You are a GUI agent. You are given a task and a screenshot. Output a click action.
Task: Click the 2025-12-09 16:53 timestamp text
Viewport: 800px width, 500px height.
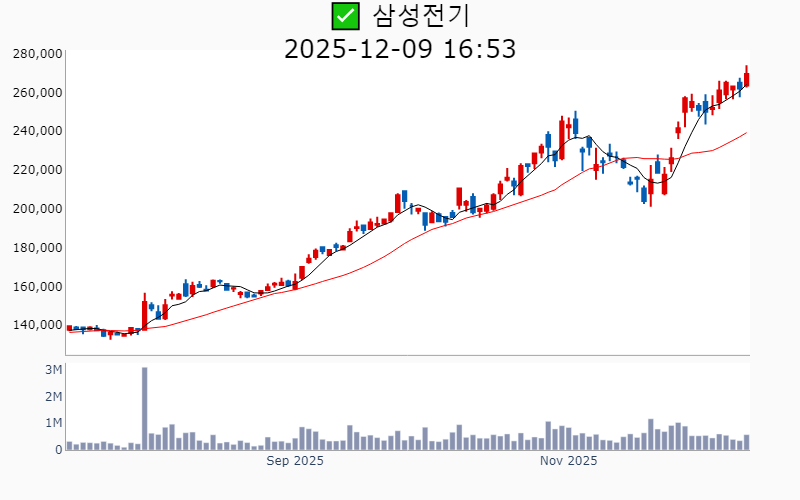click(400, 48)
